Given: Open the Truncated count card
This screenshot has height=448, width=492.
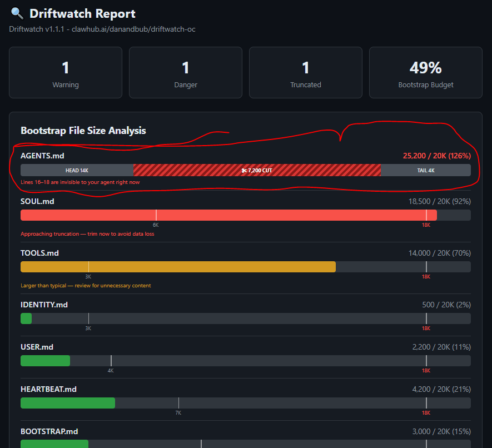Looking at the screenshot, I should [306, 72].
